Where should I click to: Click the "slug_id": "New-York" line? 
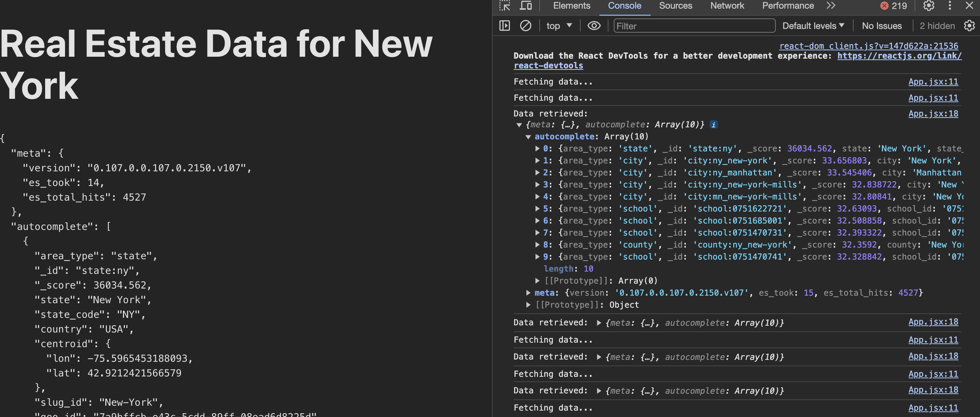click(99, 403)
